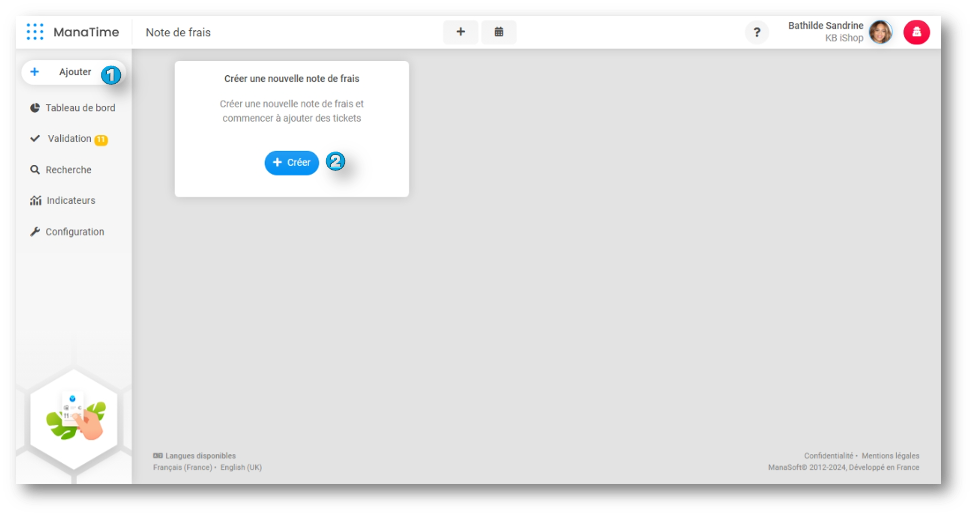This screenshot has height=515, width=972.
Task: Click the pie chart icon for Tableau de bord
Action: click(35, 108)
